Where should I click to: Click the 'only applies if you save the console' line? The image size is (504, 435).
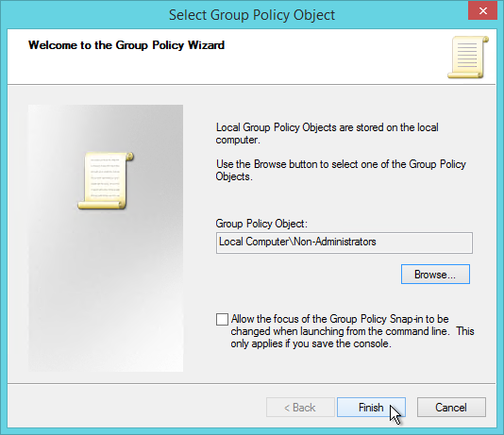coord(311,343)
